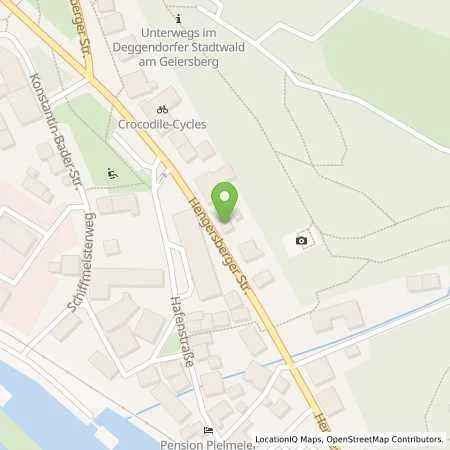Click the green location pin marker
The image size is (450, 450).
[225, 202]
